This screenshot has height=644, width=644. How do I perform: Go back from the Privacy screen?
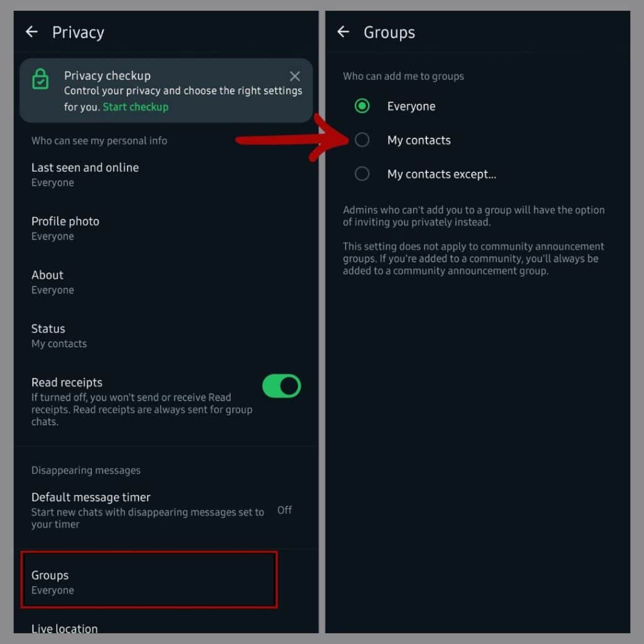click(x=31, y=31)
